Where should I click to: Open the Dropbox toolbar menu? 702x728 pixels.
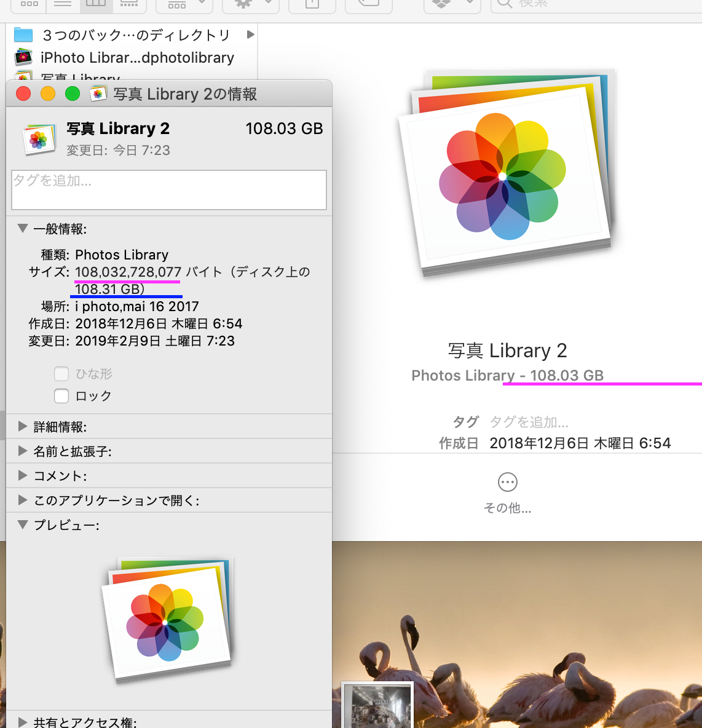pos(452,4)
